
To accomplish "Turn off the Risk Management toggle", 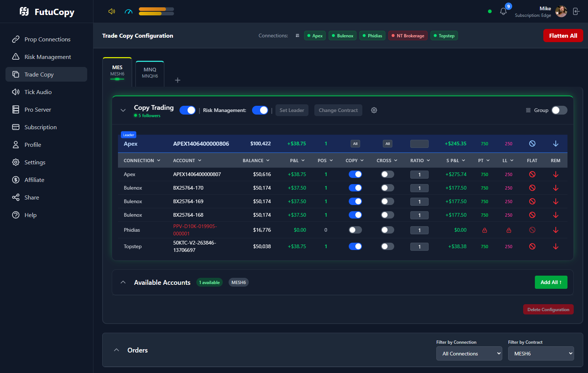I will click(260, 110).
